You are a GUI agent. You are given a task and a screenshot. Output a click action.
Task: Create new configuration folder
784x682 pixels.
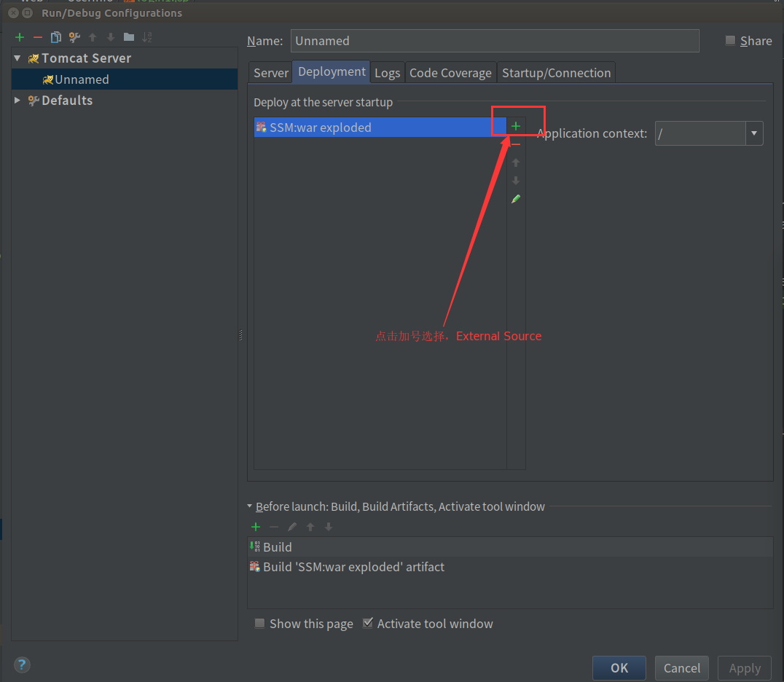[x=129, y=37]
